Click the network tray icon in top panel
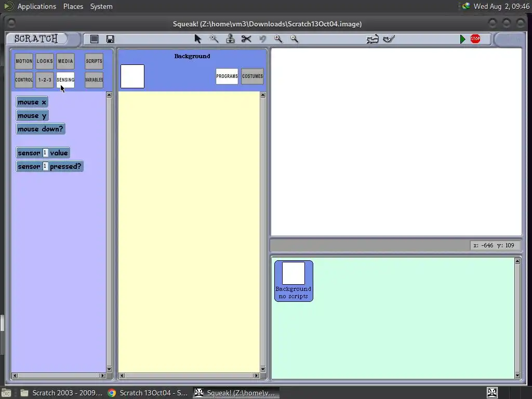 click(x=466, y=6)
